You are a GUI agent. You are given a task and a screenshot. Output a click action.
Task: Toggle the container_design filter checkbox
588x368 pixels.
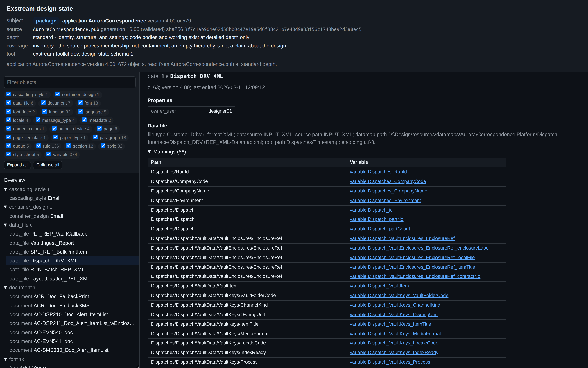[x=58, y=94]
